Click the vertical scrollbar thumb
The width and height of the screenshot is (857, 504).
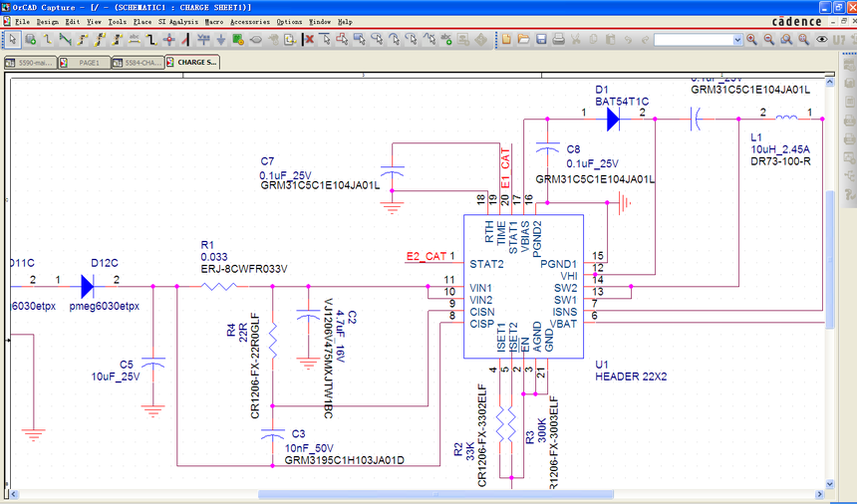tap(830, 259)
